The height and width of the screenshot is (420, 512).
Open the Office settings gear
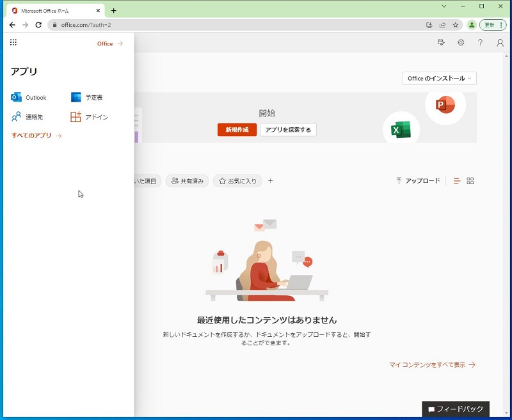[461, 42]
